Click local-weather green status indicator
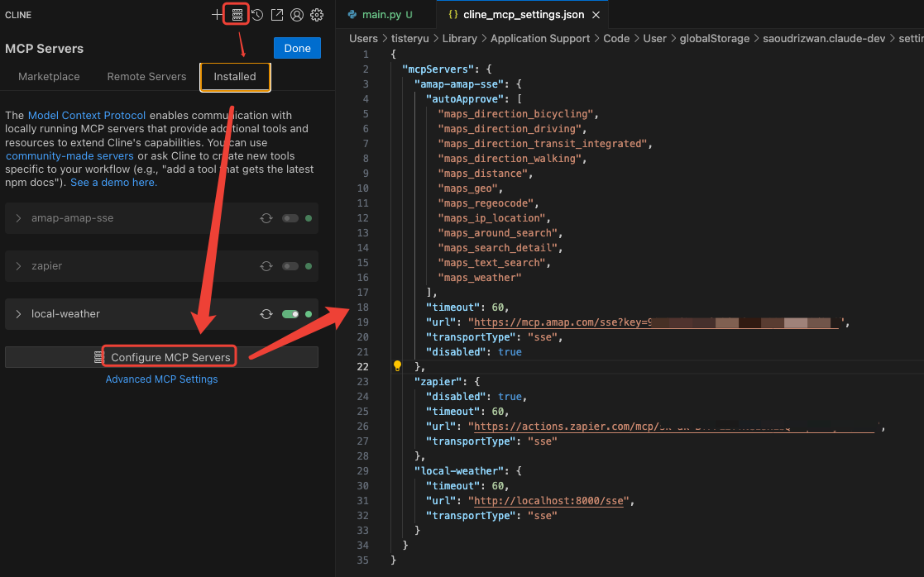Image resolution: width=924 pixels, height=577 pixels. (309, 314)
